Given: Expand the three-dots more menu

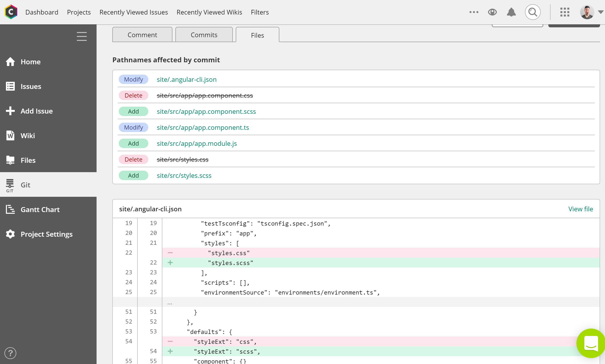Looking at the screenshot, I should (474, 12).
